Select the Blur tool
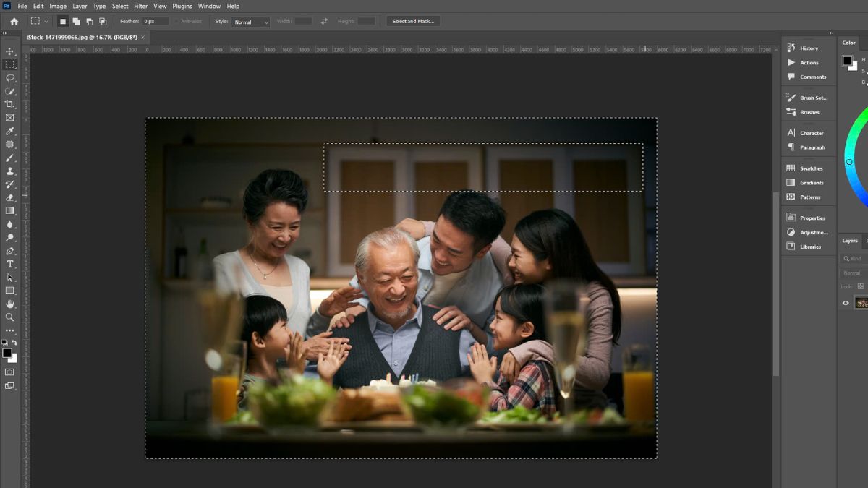The height and width of the screenshot is (488, 868). coord(9,224)
